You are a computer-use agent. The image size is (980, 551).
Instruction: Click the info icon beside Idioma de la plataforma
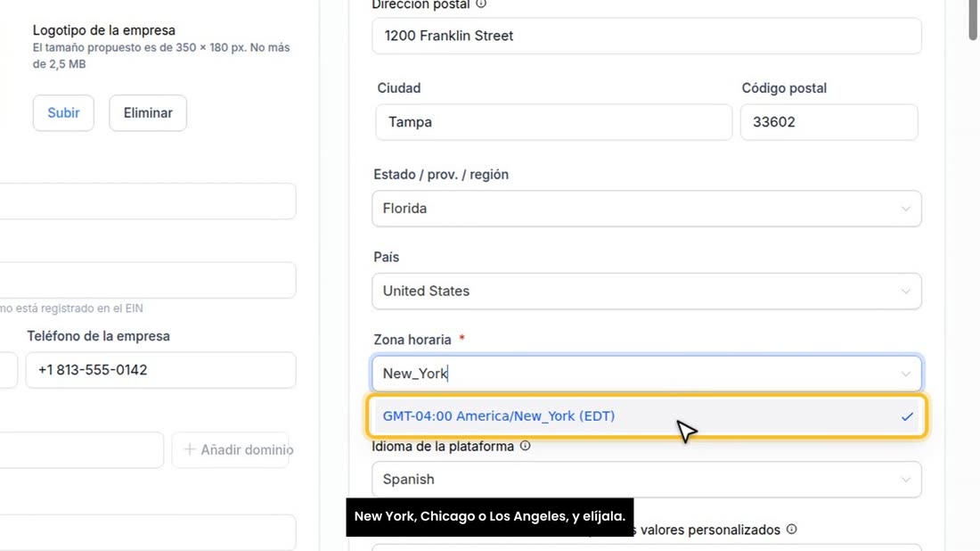[x=525, y=446]
